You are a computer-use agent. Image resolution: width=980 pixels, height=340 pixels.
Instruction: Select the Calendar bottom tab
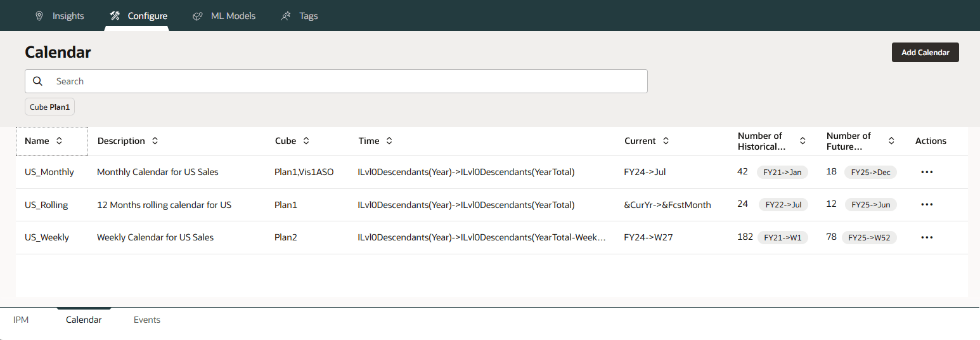(x=84, y=320)
